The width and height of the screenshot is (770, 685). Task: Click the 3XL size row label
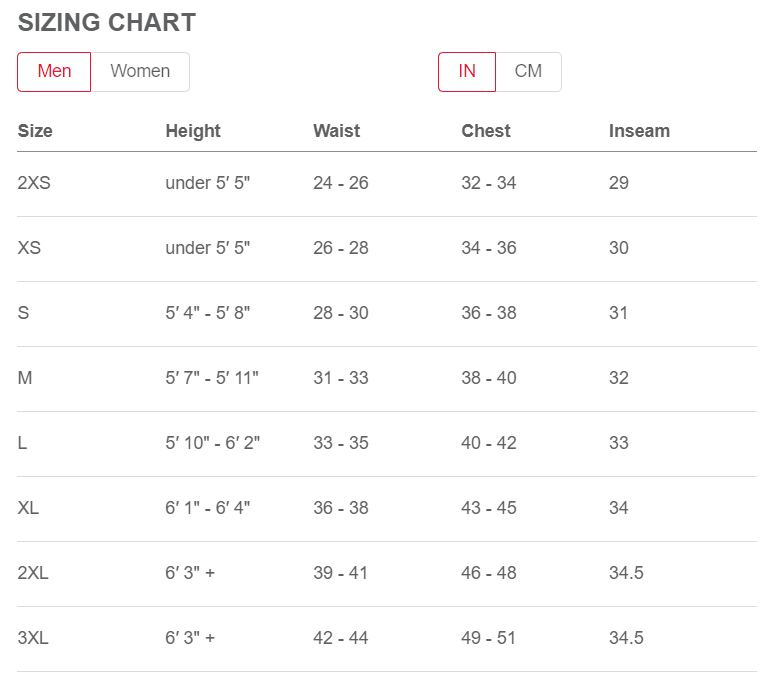(x=33, y=638)
